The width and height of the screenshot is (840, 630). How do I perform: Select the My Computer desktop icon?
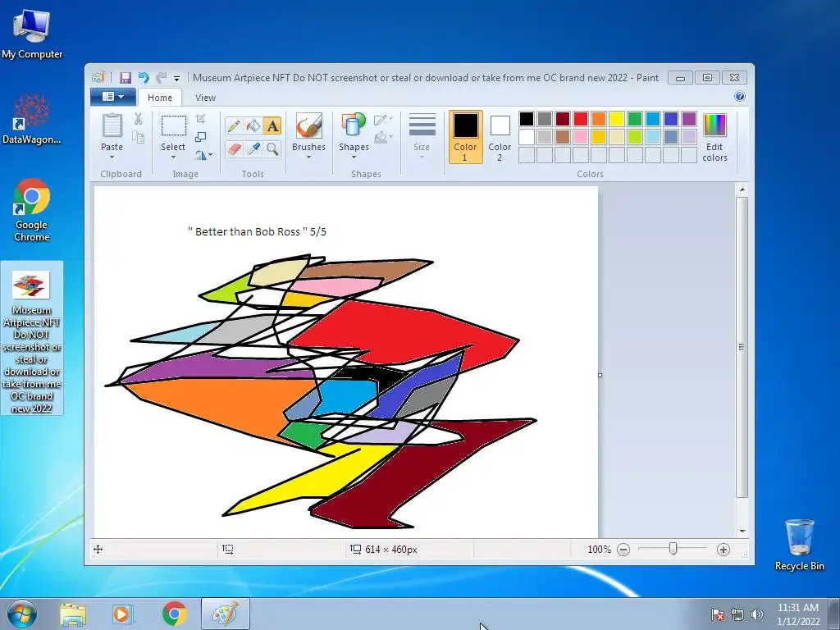tap(32, 33)
